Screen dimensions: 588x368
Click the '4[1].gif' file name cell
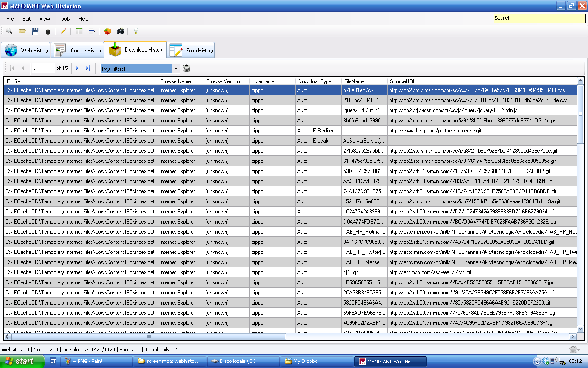coord(364,272)
